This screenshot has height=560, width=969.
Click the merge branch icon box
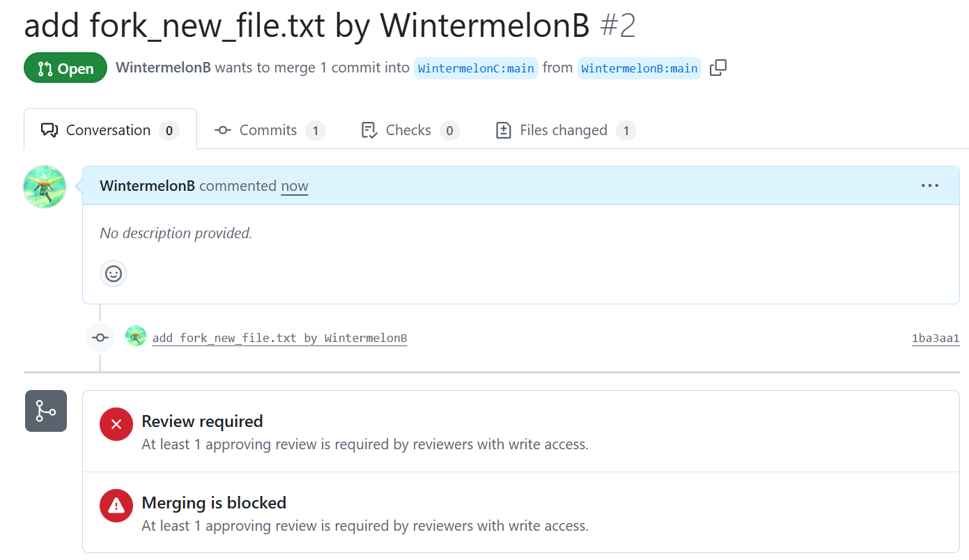46,411
